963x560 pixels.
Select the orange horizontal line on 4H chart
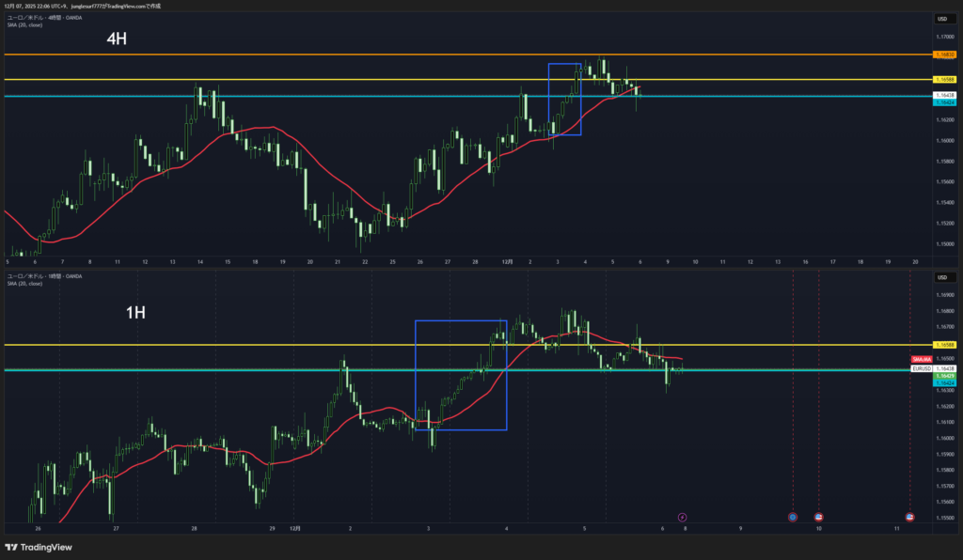pyautogui.click(x=282, y=54)
